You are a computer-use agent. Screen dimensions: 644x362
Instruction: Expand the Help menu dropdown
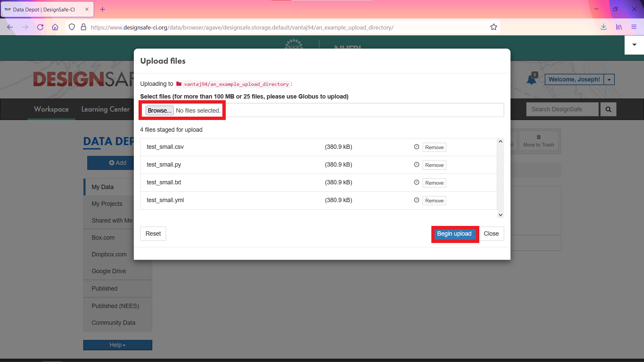click(x=117, y=345)
